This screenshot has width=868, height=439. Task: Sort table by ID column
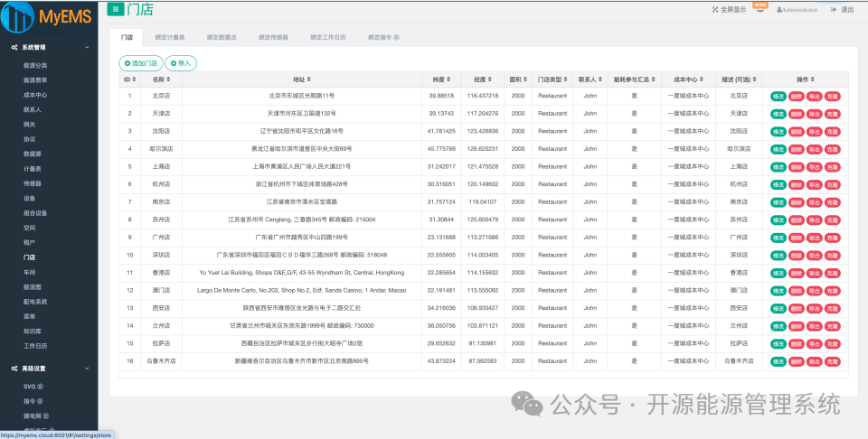pos(130,79)
